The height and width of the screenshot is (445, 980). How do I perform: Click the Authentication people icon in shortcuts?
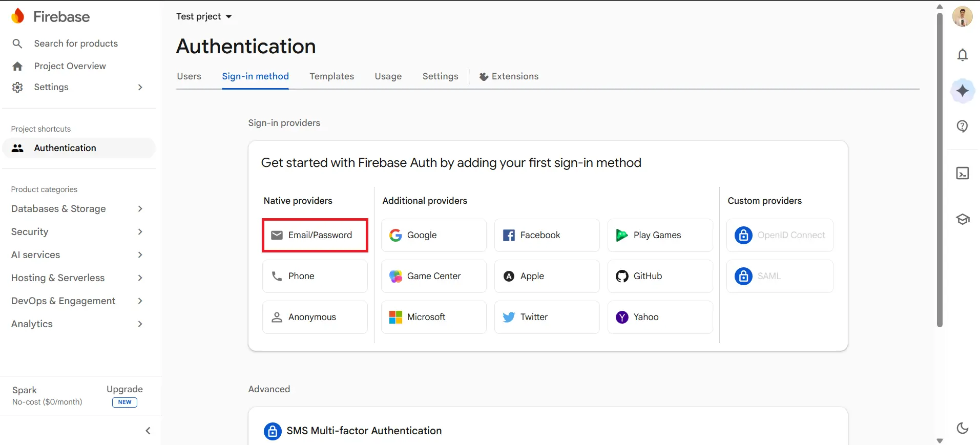[17, 148]
